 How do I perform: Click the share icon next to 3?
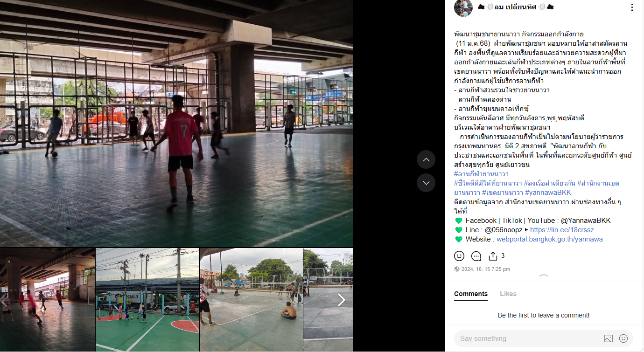pos(493,256)
